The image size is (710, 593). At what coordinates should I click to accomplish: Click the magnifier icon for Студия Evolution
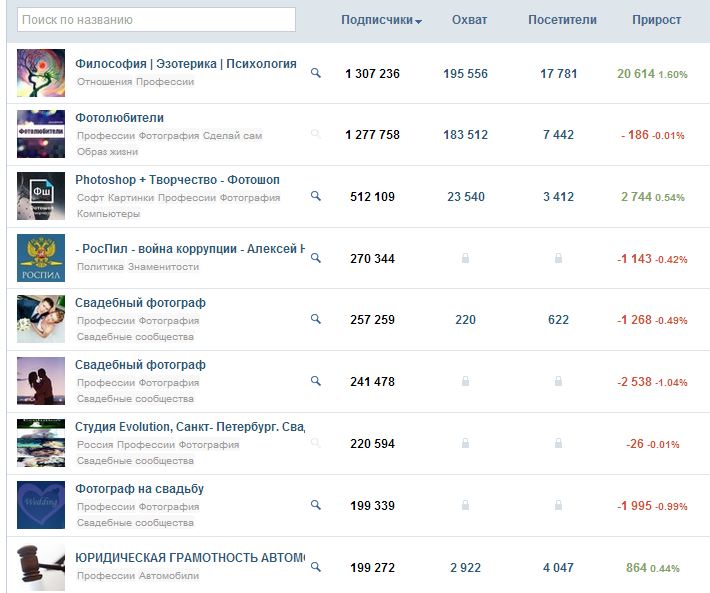pyautogui.click(x=316, y=443)
